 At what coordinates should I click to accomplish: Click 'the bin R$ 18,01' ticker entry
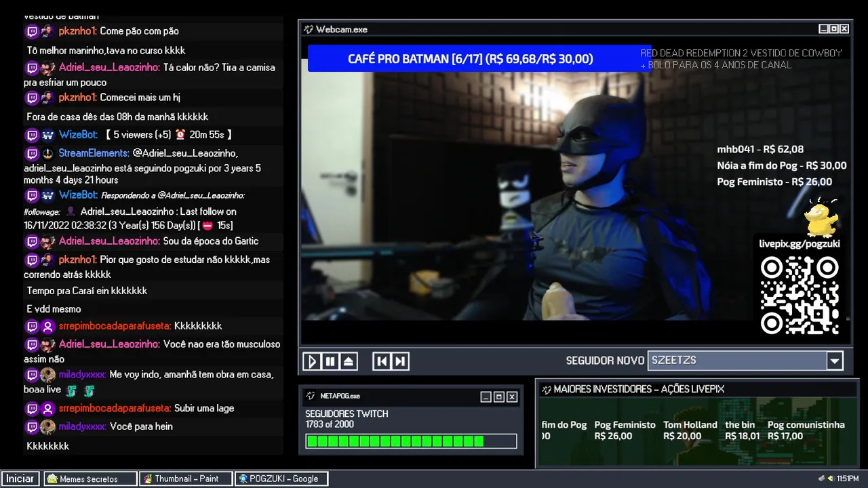click(x=743, y=430)
